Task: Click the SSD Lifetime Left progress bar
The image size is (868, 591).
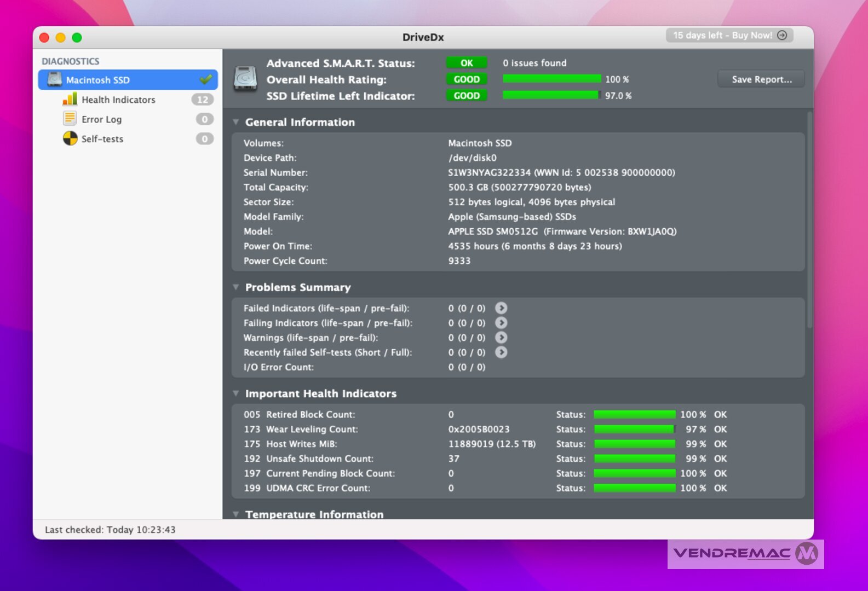Action: coord(550,95)
